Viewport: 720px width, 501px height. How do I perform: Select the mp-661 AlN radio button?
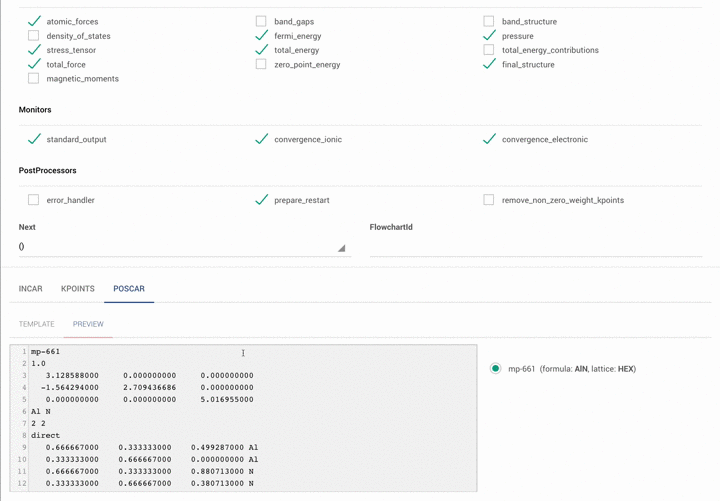[x=495, y=369]
